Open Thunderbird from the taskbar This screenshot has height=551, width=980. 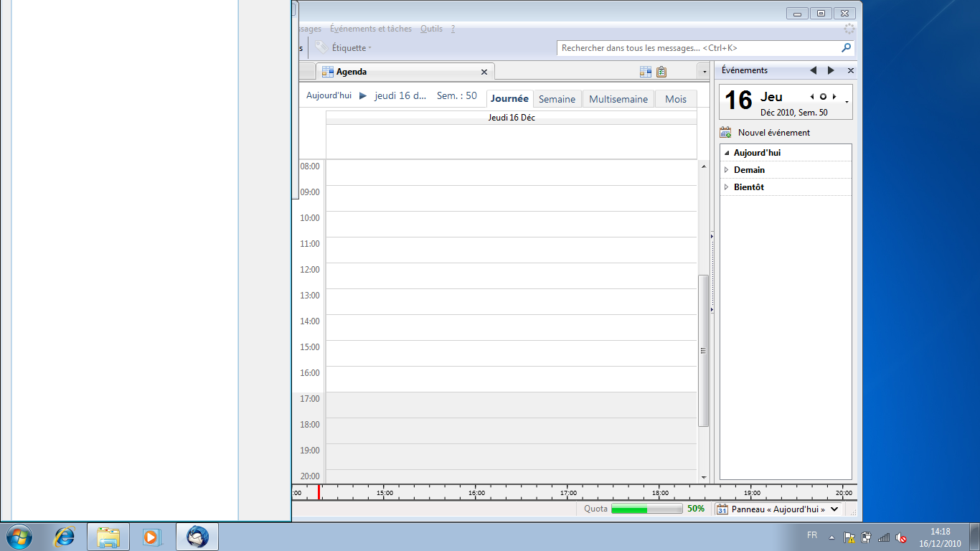point(197,537)
